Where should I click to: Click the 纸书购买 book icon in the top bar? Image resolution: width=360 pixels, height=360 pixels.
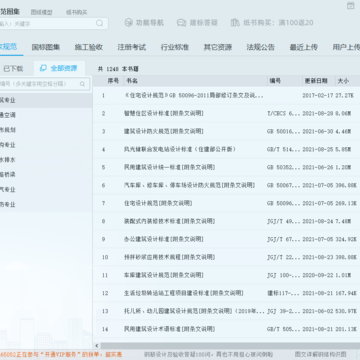pos(235,23)
